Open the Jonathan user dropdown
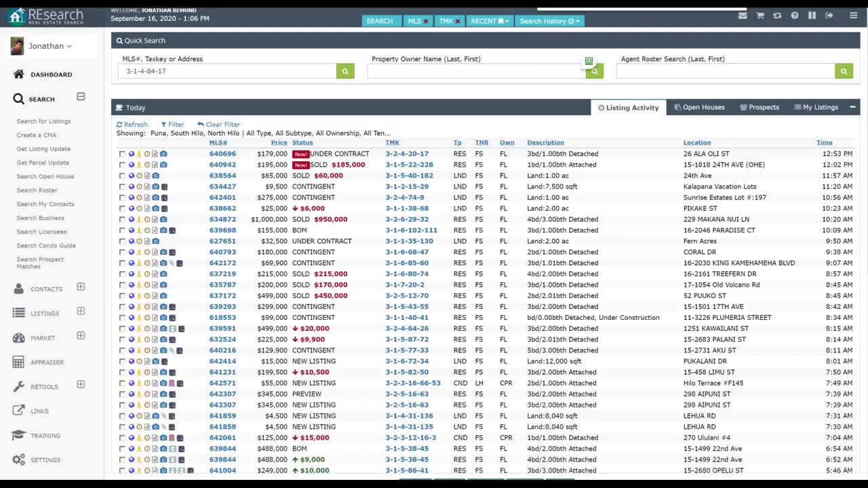The image size is (868, 488). tap(50, 46)
